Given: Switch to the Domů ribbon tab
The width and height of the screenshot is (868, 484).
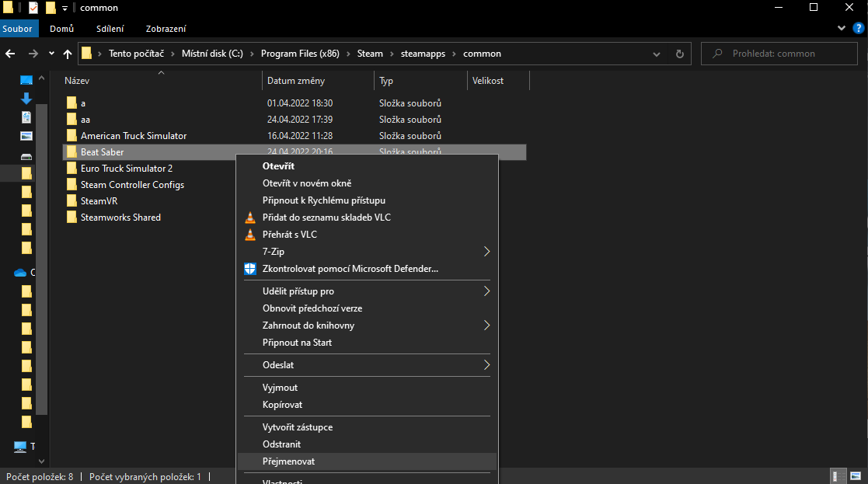Looking at the screenshot, I should pyautogui.click(x=61, y=29).
